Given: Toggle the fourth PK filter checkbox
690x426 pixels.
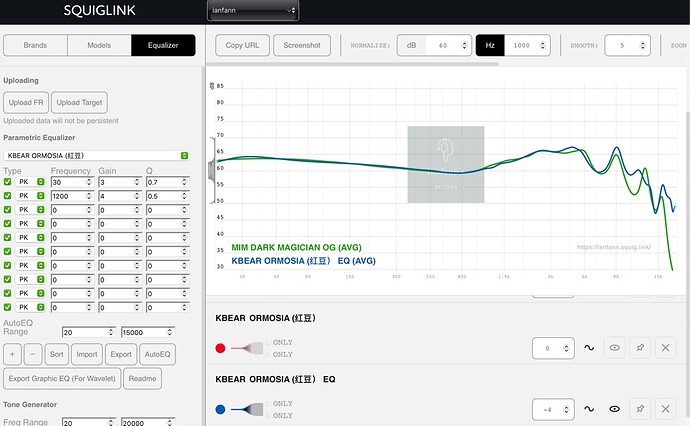Looking at the screenshot, I should (x=7, y=224).
